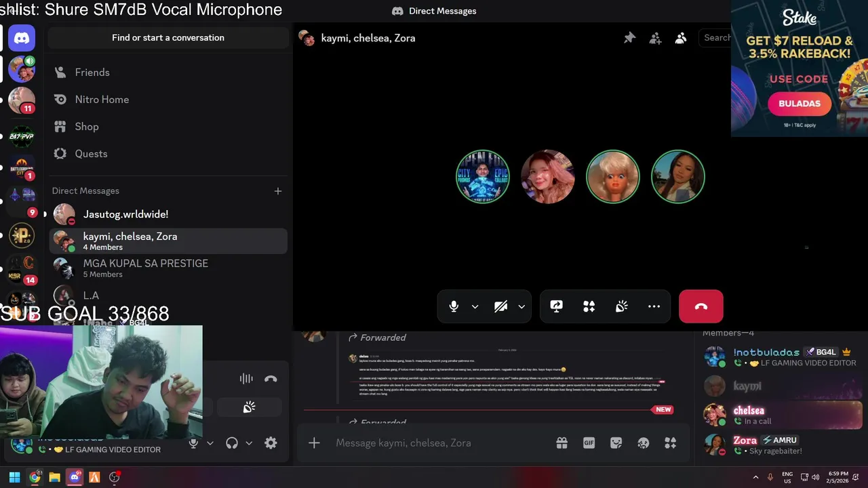Toggle noise suppression icon in voice panel

coord(246,379)
